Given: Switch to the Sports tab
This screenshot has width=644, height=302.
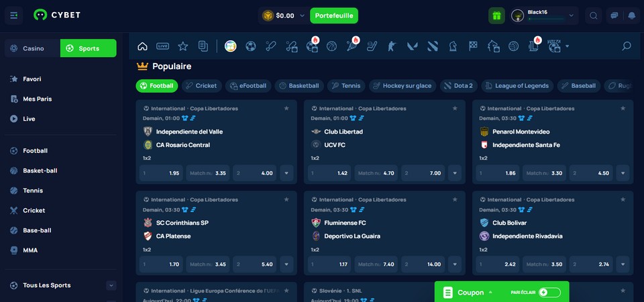Looking at the screenshot, I should point(89,48).
